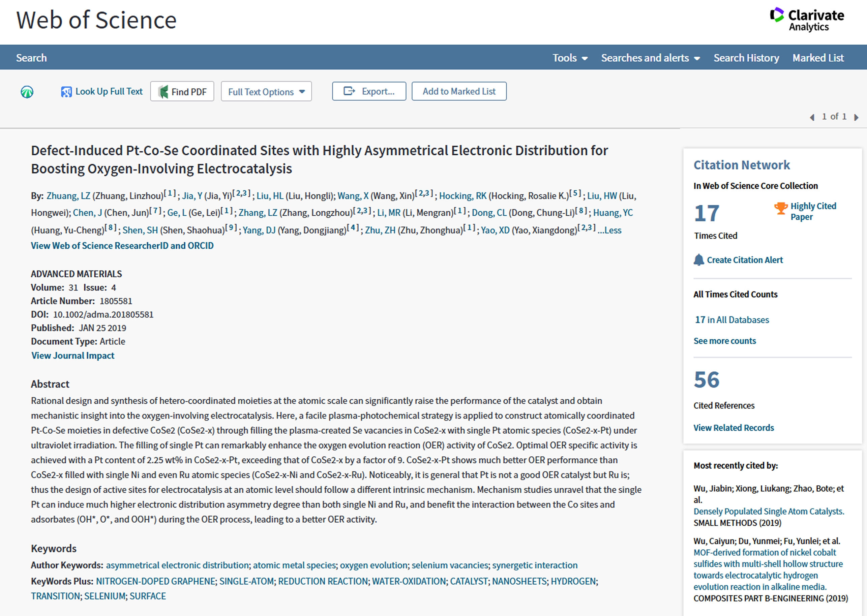
Task: Click the DOI value 10.1002/adma.201805581
Action: (x=103, y=315)
